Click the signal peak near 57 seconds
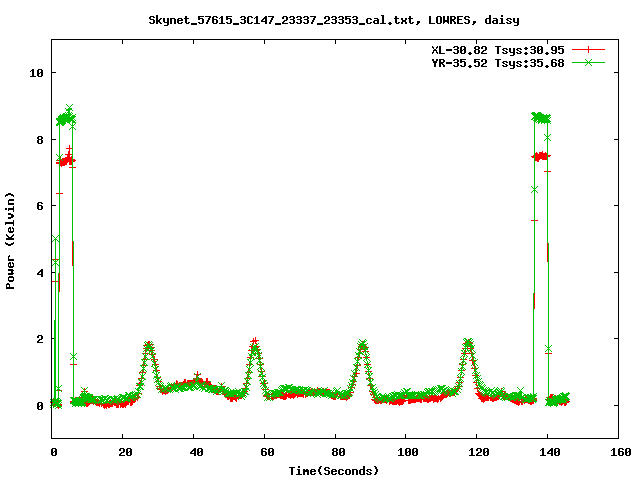The image size is (640, 480). tap(254, 344)
